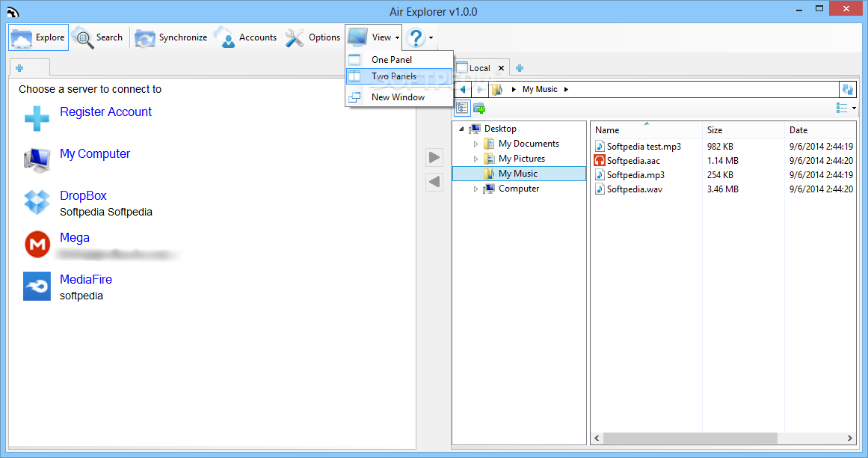Select My Music in the tree
The width and height of the screenshot is (868, 458).
tap(519, 174)
